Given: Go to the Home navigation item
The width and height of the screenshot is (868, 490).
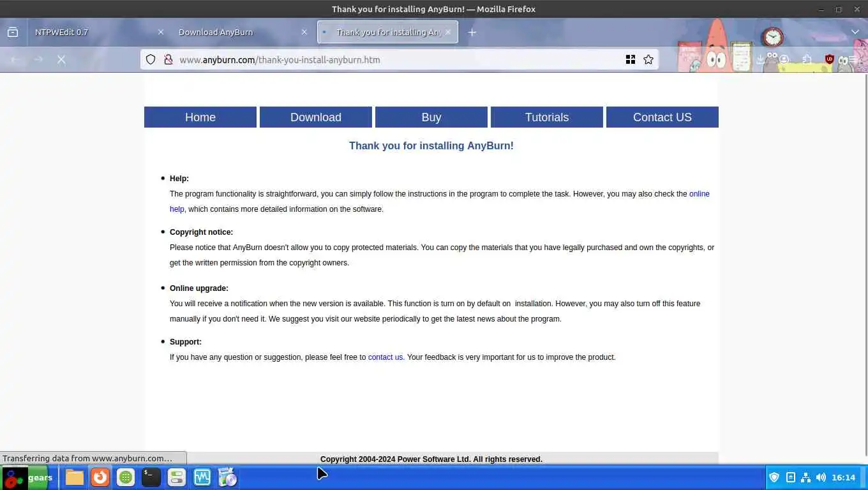Looking at the screenshot, I should tap(200, 117).
